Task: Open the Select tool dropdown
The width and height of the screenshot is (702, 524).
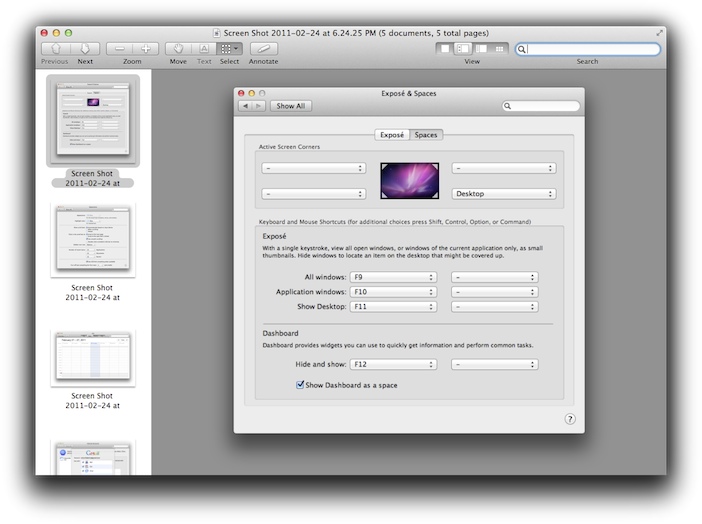Action: click(x=230, y=48)
